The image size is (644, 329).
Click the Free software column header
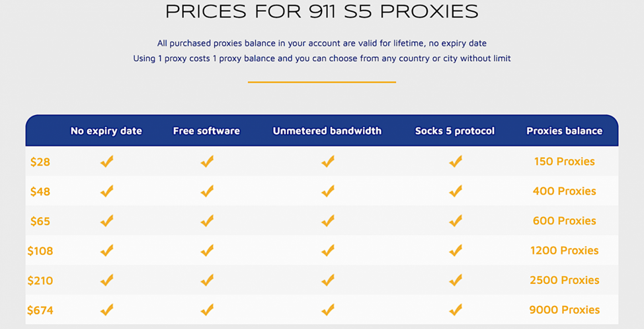(206, 131)
